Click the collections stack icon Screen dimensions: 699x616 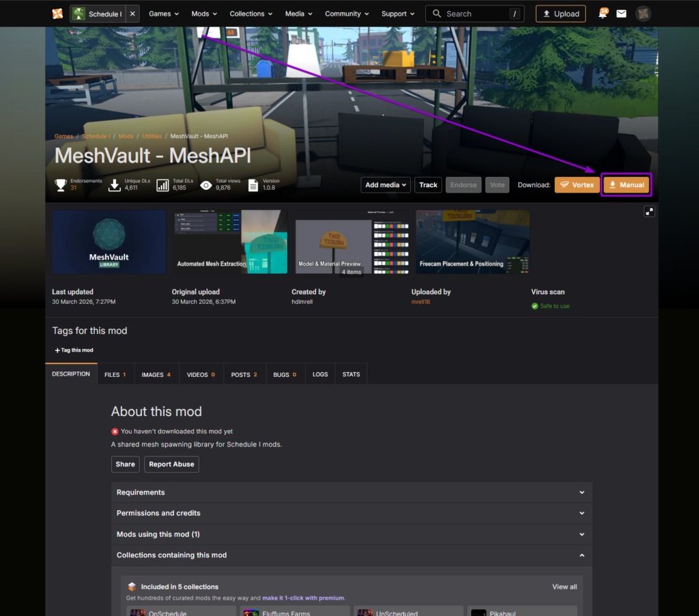(x=132, y=587)
